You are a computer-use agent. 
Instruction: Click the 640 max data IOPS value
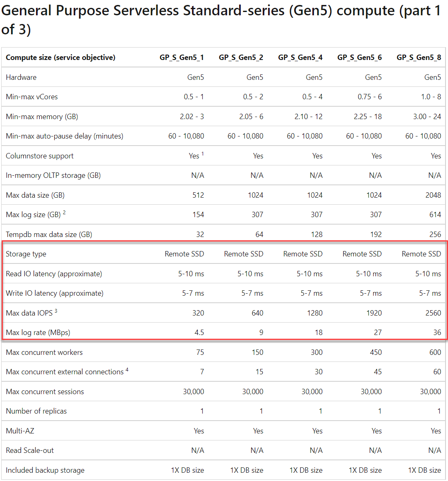[257, 313]
